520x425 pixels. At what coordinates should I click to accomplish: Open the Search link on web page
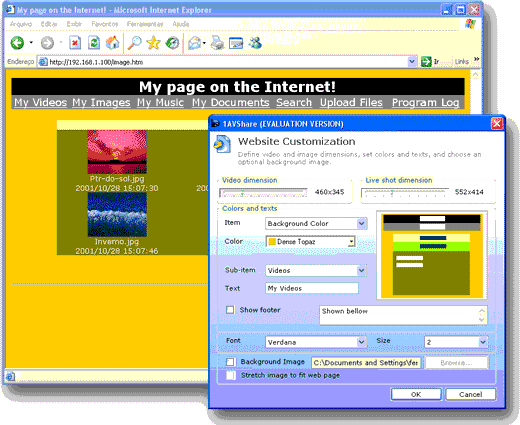pyautogui.click(x=294, y=102)
